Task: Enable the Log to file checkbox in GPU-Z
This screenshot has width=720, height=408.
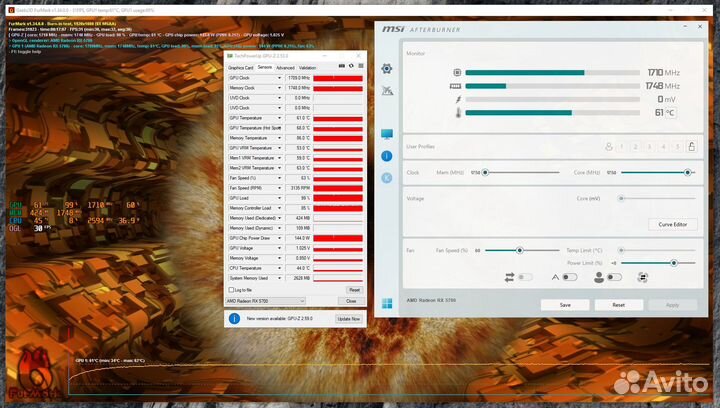Action: point(231,290)
